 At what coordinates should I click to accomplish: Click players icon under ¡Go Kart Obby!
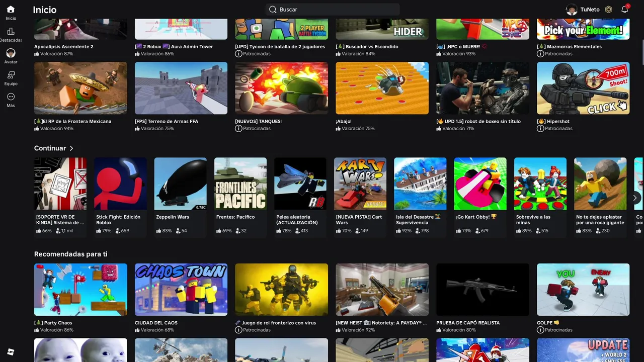pos(477,231)
